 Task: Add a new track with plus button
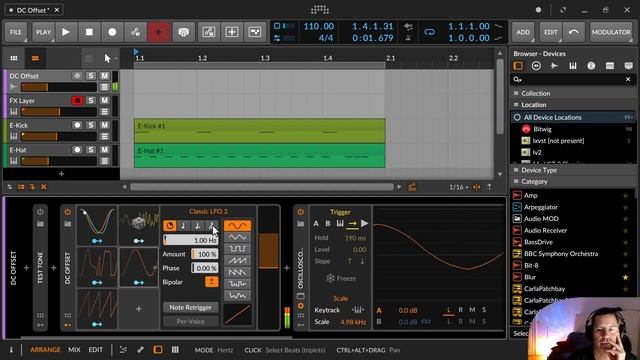(x=61, y=174)
